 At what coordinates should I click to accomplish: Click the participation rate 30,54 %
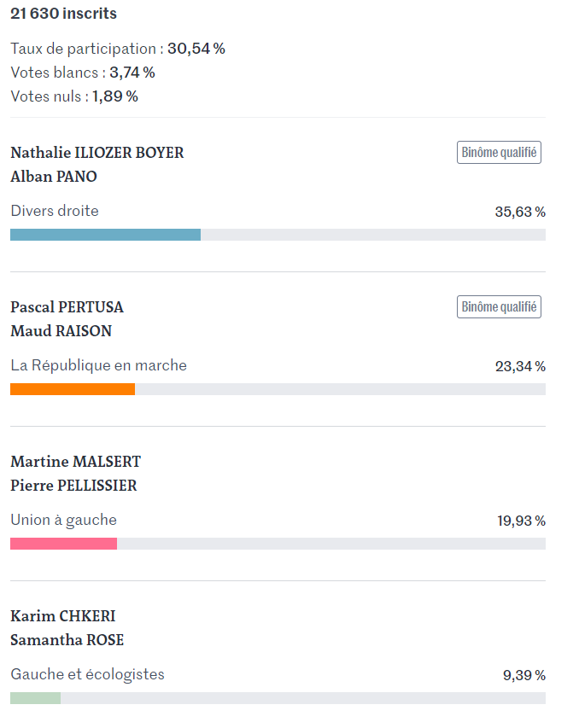196,49
